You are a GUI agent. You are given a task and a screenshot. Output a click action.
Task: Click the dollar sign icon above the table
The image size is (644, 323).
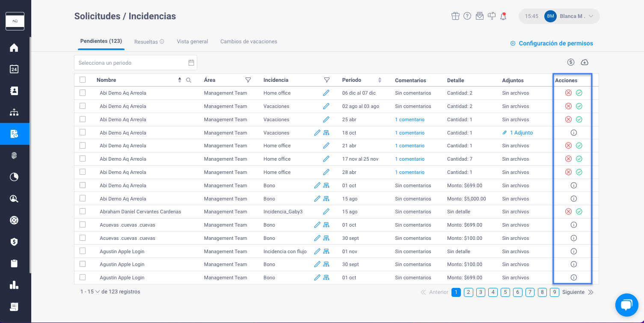coord(571,63)
